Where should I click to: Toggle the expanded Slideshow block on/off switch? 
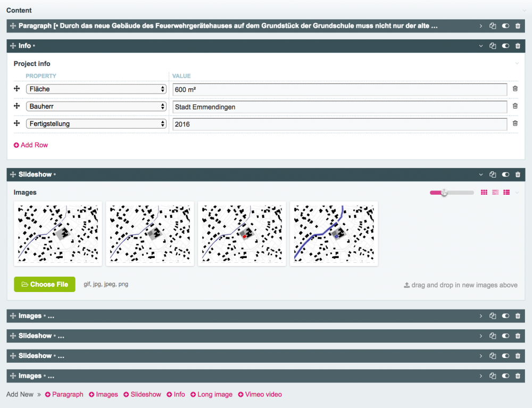(505, 174)
